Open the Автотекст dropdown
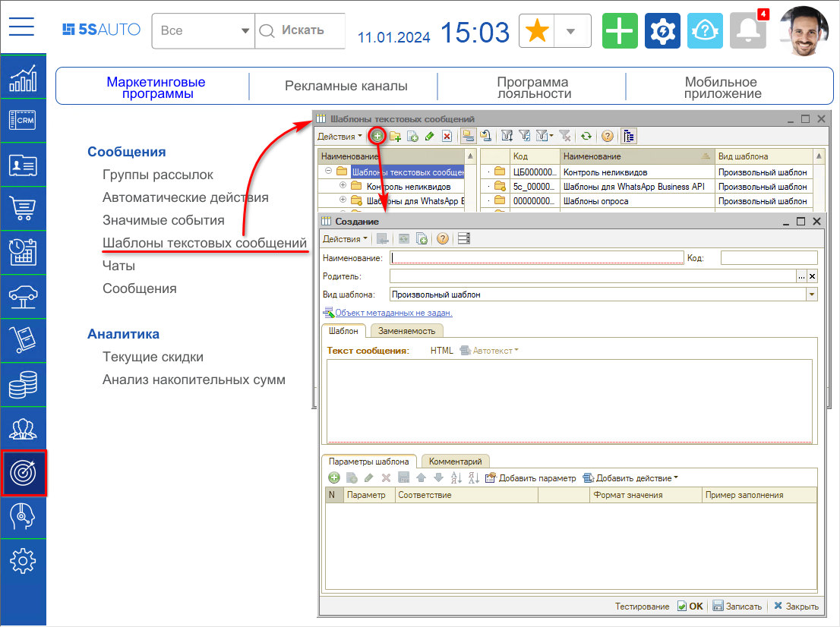Screen dimensions: 840x627 pyautogui.click(x=490, y=350)
